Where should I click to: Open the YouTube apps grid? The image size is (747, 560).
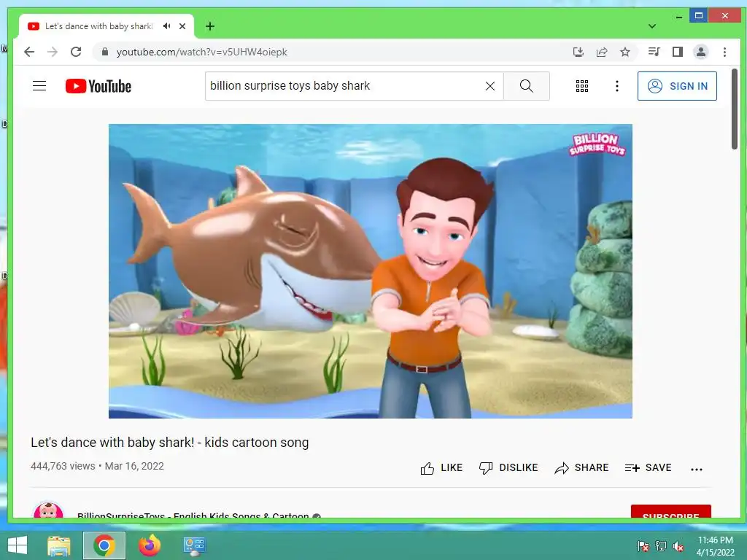tap(582, 86)
